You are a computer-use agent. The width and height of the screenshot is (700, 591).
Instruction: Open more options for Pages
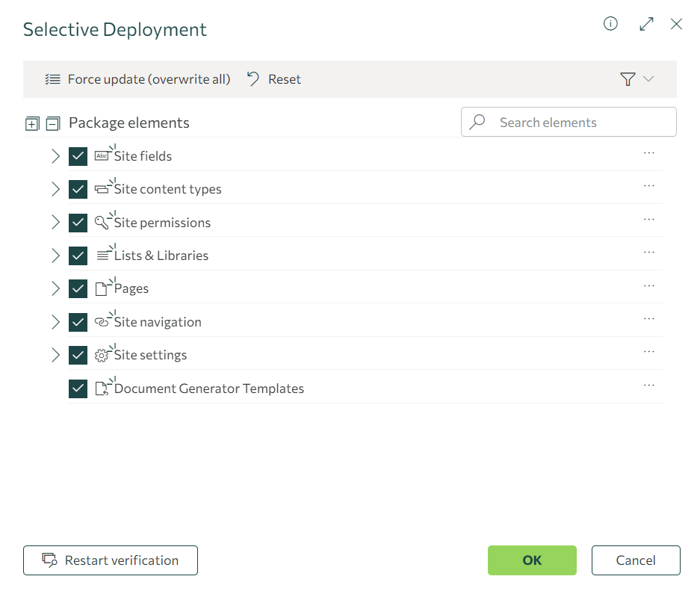coord(648,285)
